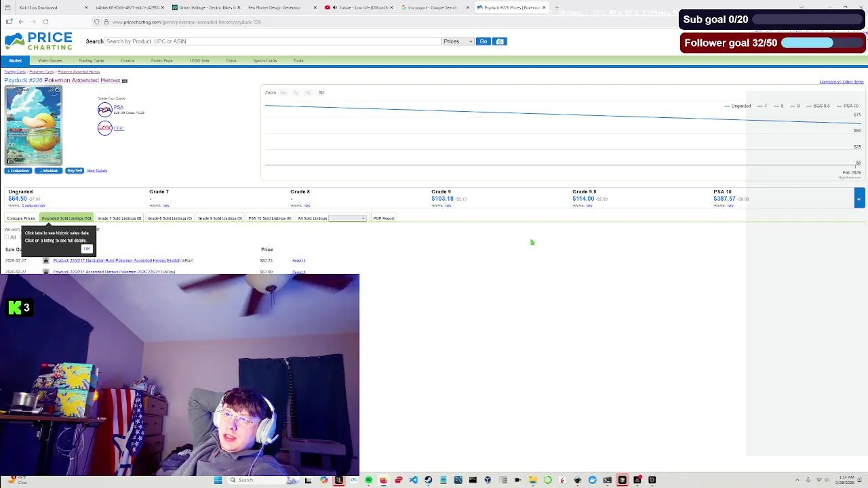
Task: Click the CGC text link
Action: click(x=119, y=128)
